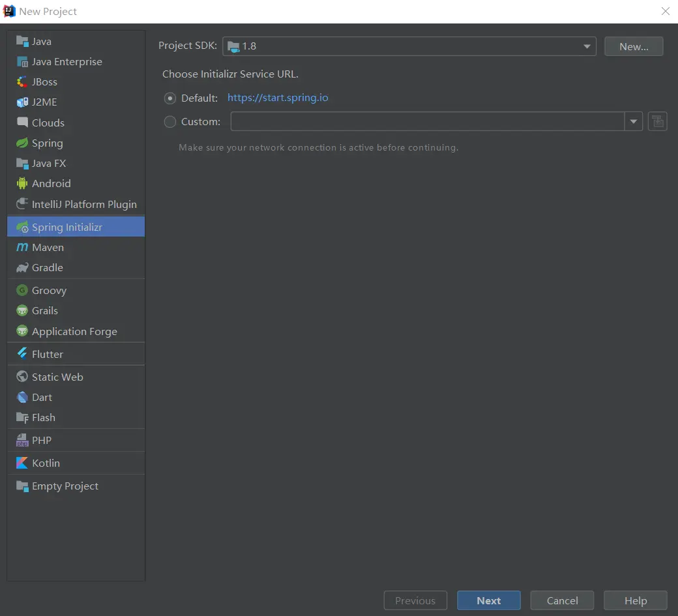
Task: Click the Gradle elephant icon
Action: [x=22, y=267]
